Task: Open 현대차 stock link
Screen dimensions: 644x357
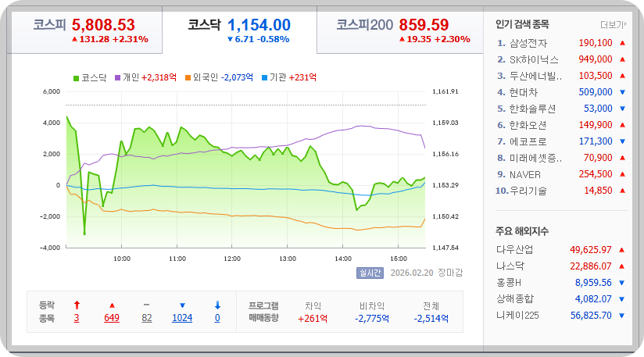Action: click(x=524, y=92)
